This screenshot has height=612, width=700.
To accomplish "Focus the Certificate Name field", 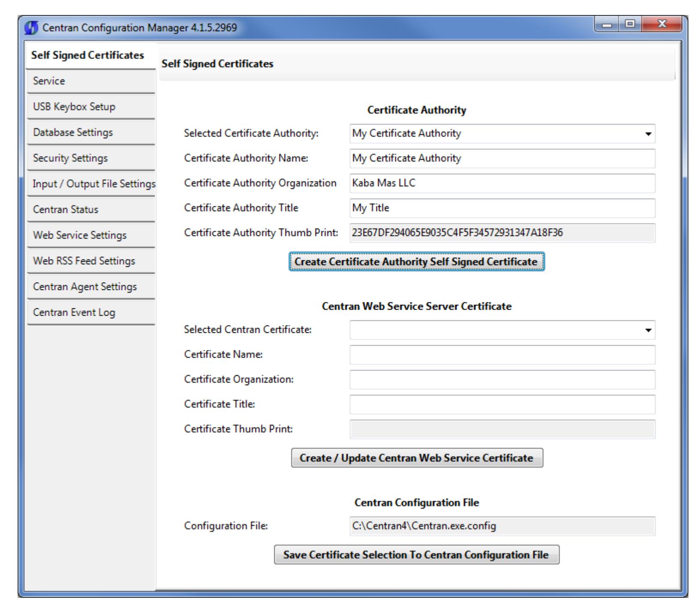I will point(503,355).
